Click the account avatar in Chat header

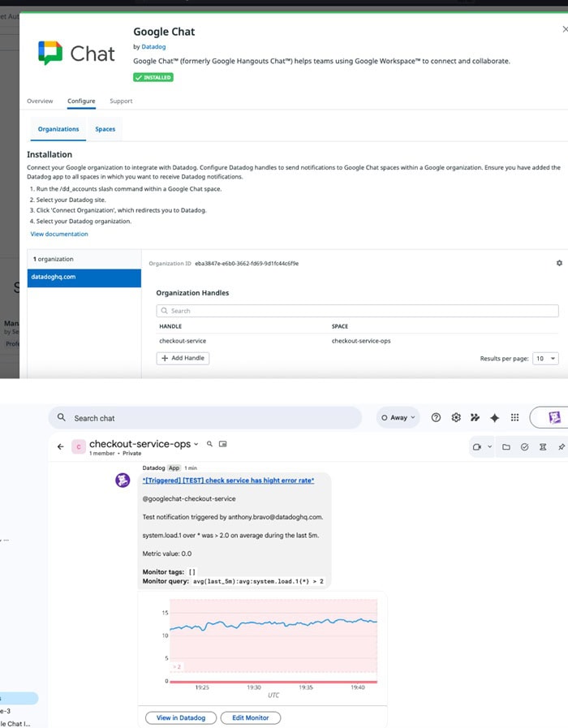[554, 417]
